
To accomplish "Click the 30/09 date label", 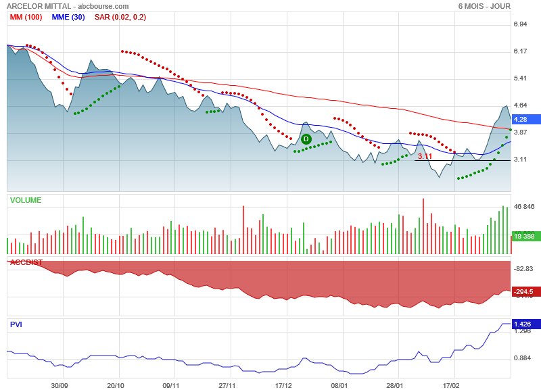I will [60, 385].
